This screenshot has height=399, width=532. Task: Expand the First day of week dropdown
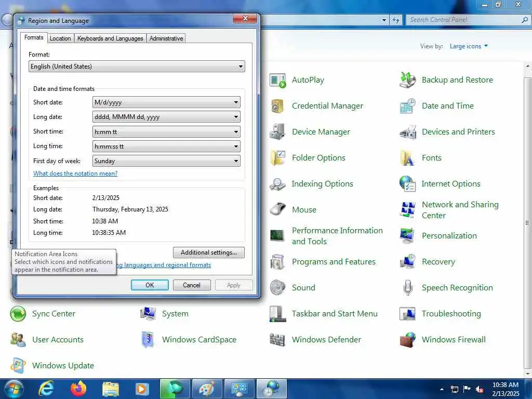pyautogui.click(x=166, y=161)
